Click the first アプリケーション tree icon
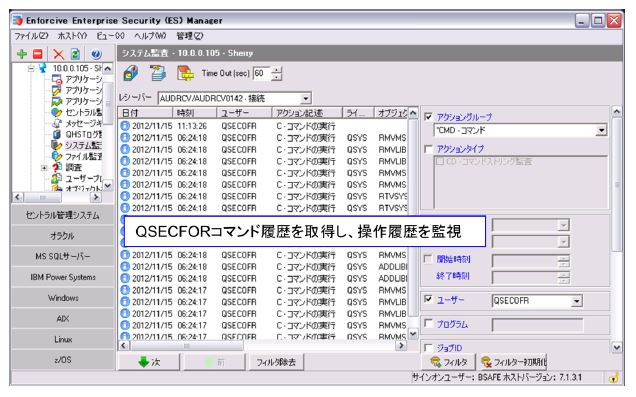 coord(56,79)
